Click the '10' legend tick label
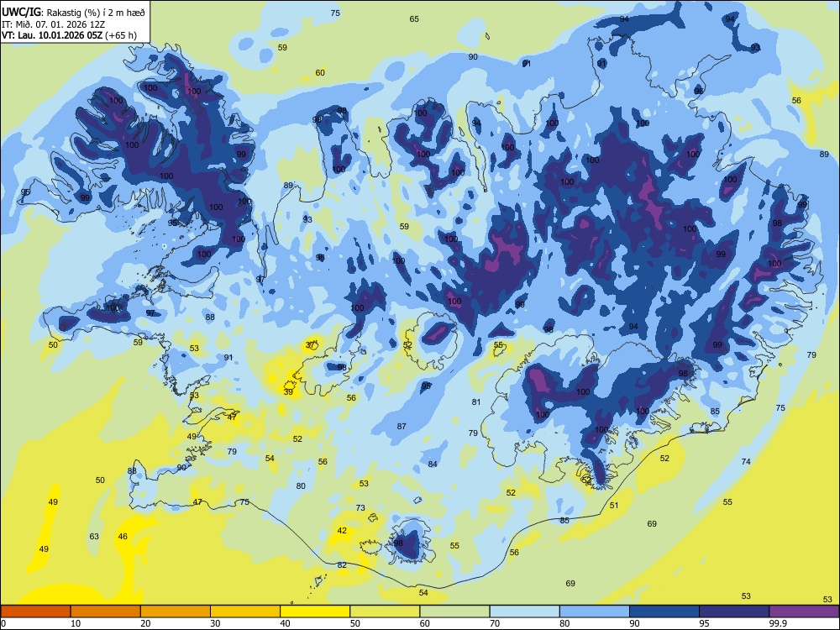The width and height of the screenshot is (840, 630). [x=76, y=623]
